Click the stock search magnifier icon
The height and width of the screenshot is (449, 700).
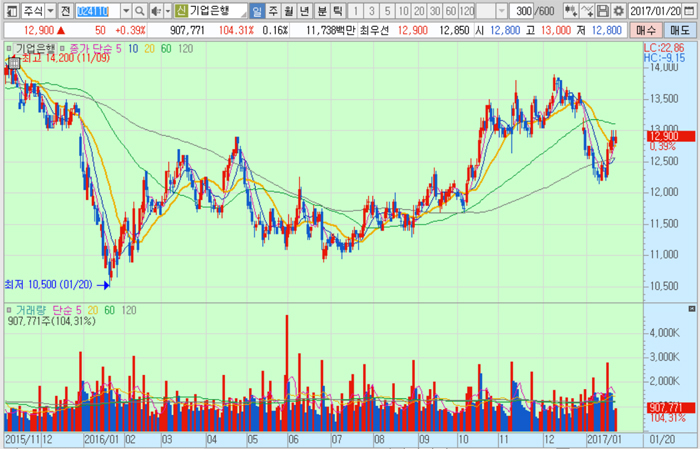(x=139, y=10)
